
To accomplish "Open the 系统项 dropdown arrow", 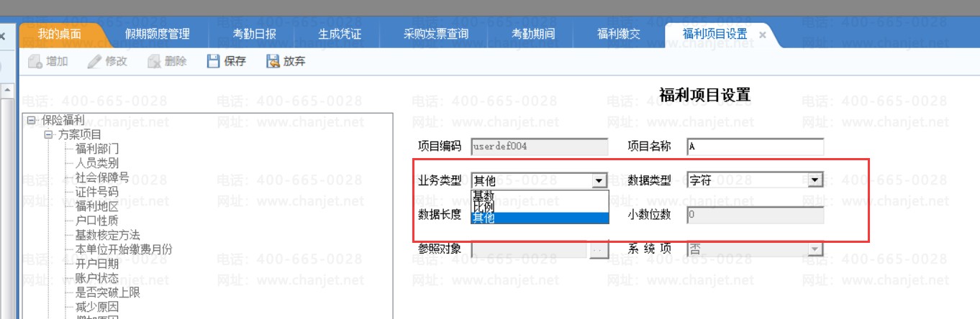I will pos(815,249).
